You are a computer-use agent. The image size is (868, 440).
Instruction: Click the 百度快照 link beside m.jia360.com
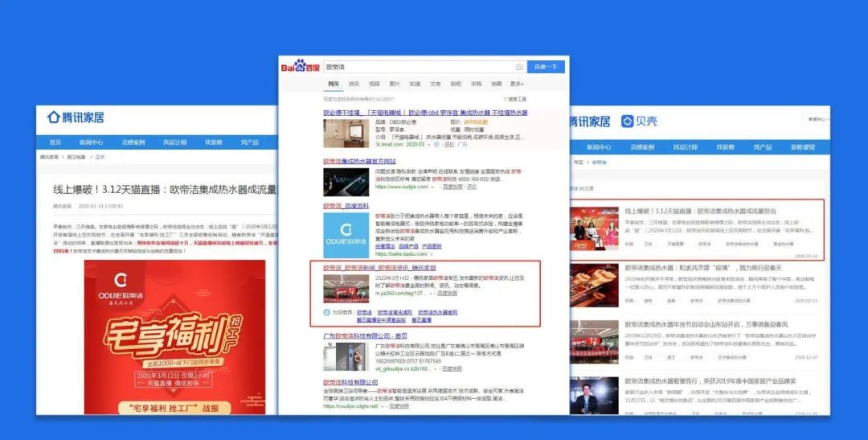(x=448, y=293)
